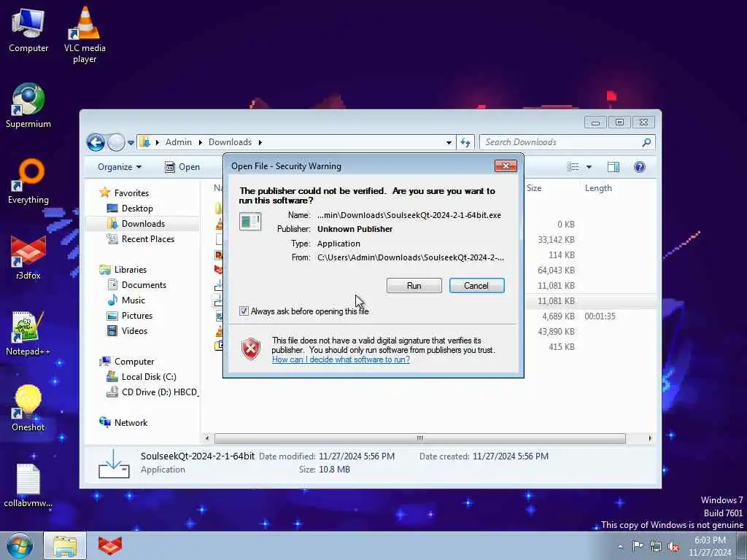Open the Action Center flag tray icon
Image resolution: width=747 pixels, height=560 pixels.
[638, 545]
